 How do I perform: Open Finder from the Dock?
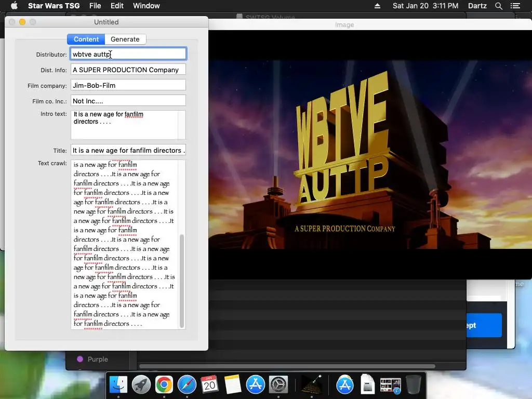point(118,385)
